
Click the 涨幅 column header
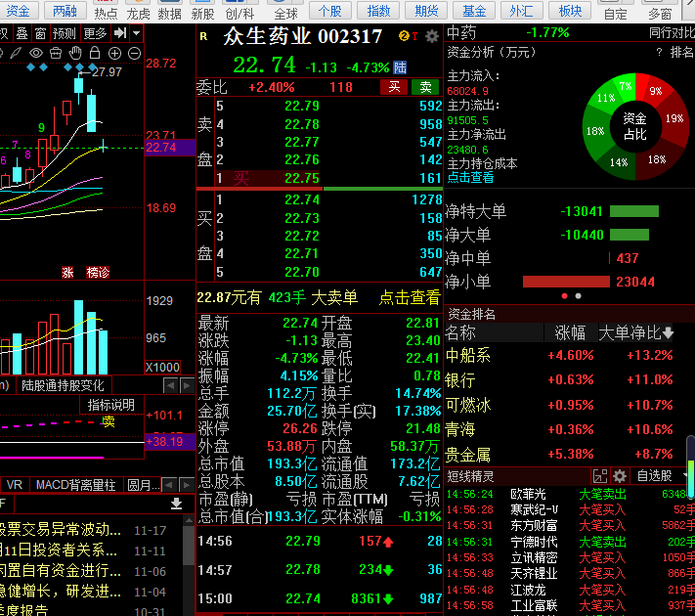click(x=570, y=332)
